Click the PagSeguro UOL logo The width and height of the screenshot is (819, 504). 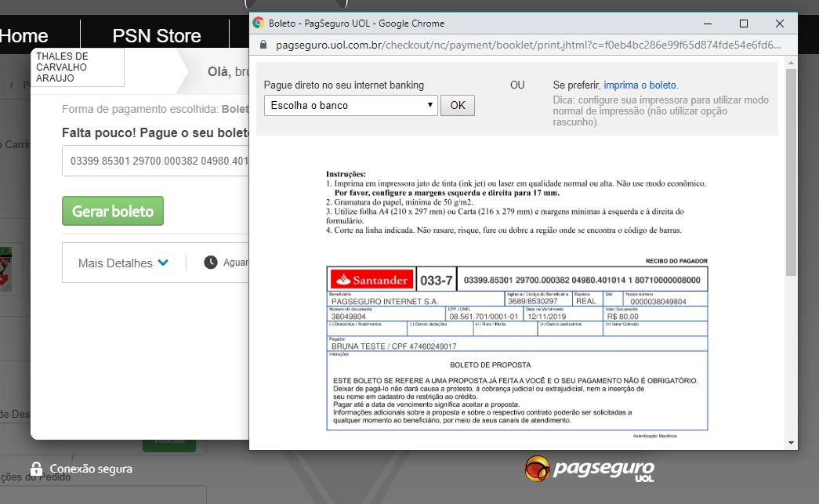pyautogui.click(x=589, y=469)
